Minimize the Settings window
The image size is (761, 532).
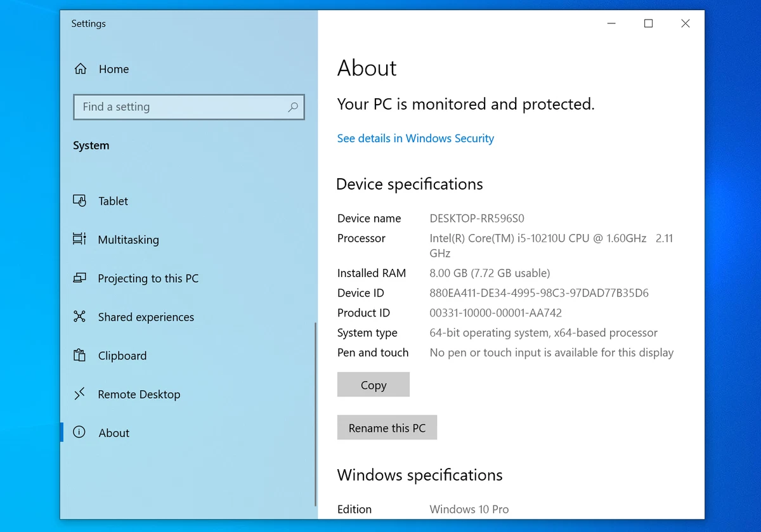pos(611,23)
